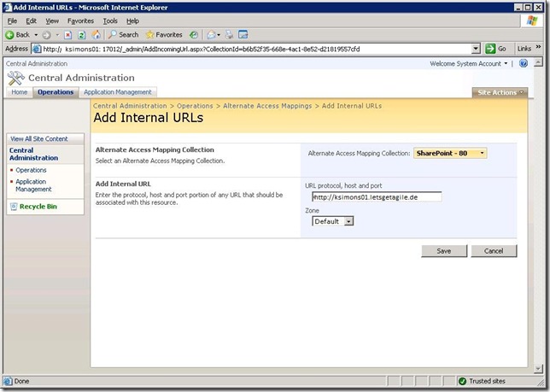This screenshot has width=550, height=392.
Task: Click the Central Administration sidebar heading link
Action: [x=33, y=154]
